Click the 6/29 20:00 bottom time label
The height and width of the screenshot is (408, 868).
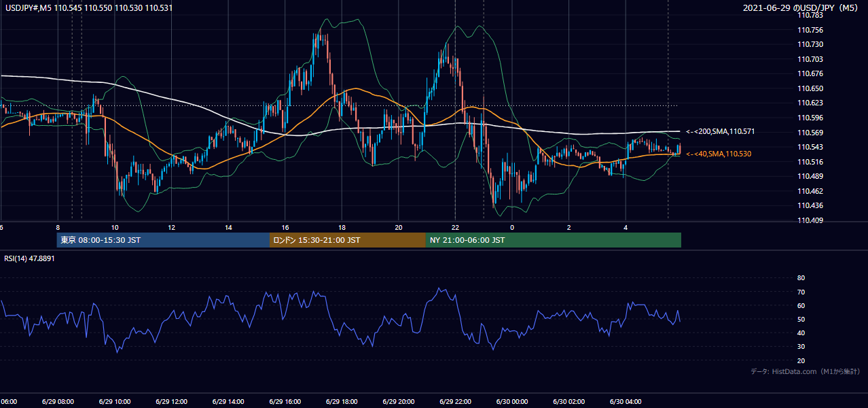point(398,401)
